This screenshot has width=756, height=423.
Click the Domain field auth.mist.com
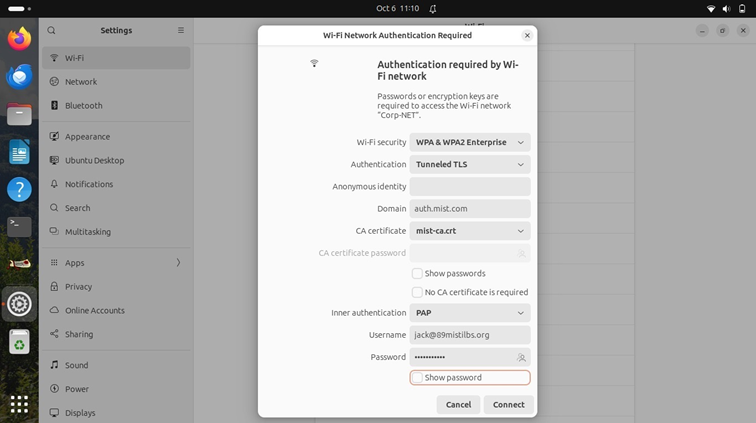pos(470,209)
